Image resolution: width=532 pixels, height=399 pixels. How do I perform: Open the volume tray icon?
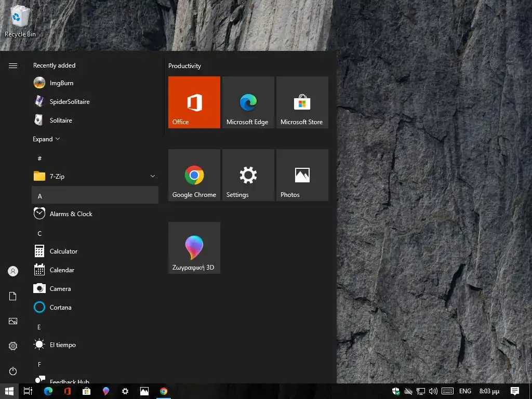point(433,391)
